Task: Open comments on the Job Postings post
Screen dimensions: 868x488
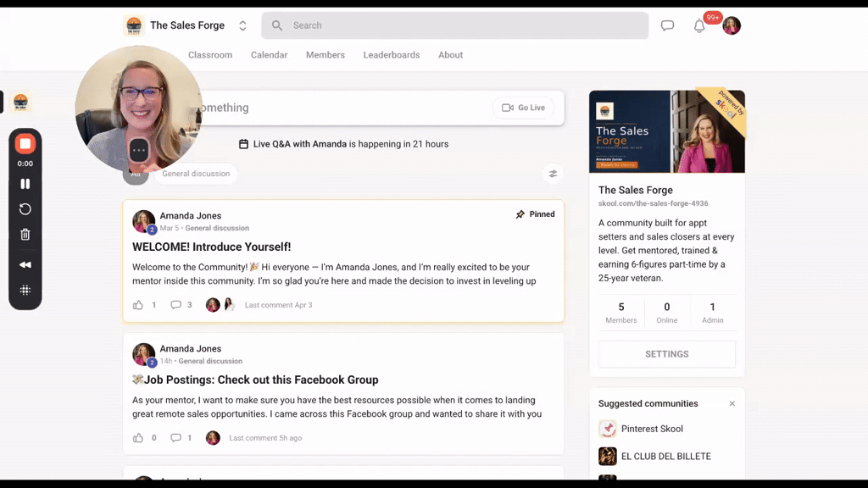Action: tap(176, 438)
